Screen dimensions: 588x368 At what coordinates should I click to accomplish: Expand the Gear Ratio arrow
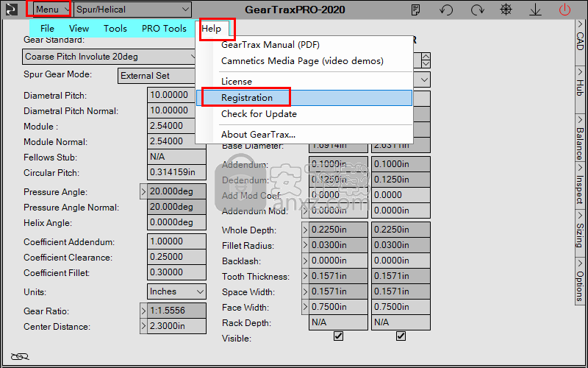[143, 311]
